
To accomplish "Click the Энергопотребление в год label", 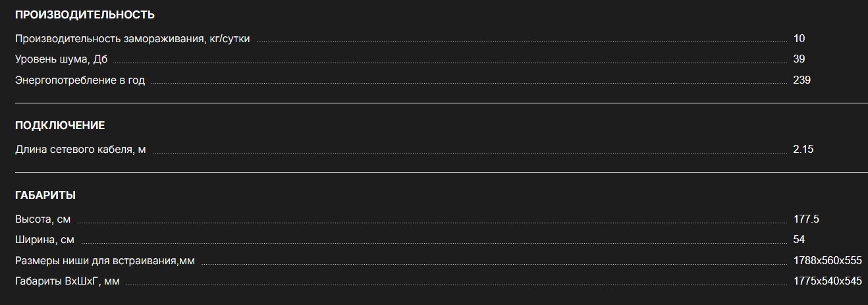I will (x=80, y=80).
